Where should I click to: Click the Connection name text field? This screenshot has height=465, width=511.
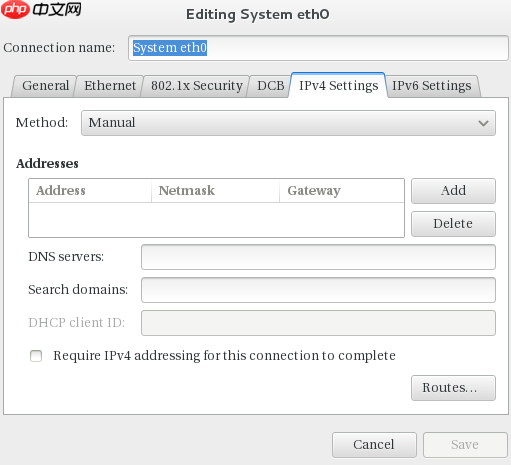tap(318, 48)
